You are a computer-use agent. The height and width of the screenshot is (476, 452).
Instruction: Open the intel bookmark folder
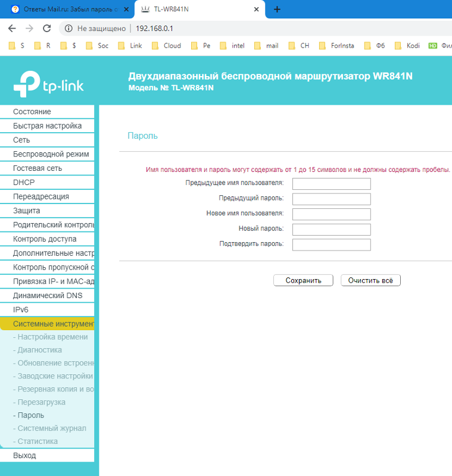click(232, 46)
